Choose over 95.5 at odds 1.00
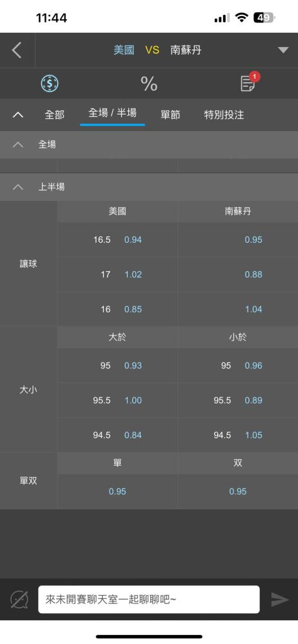The width and height of the screenshot is (298, 644). pos(118,401)
